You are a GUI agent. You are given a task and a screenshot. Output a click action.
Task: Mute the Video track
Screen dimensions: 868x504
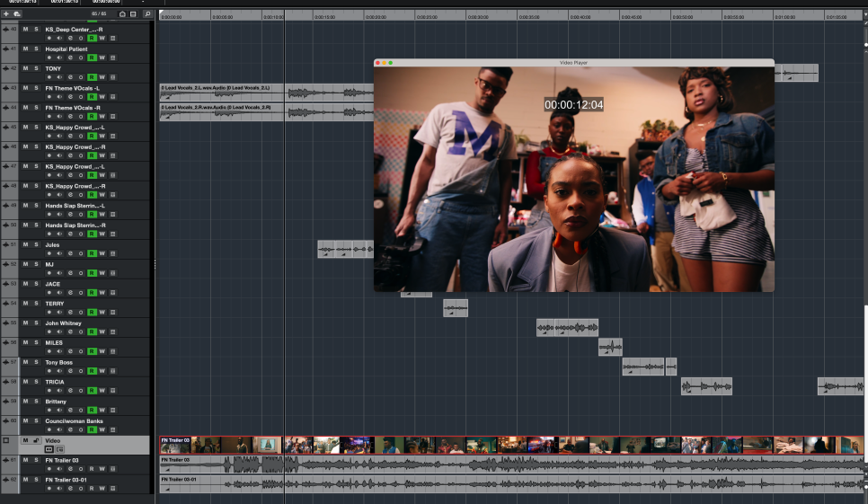(25, 441)
